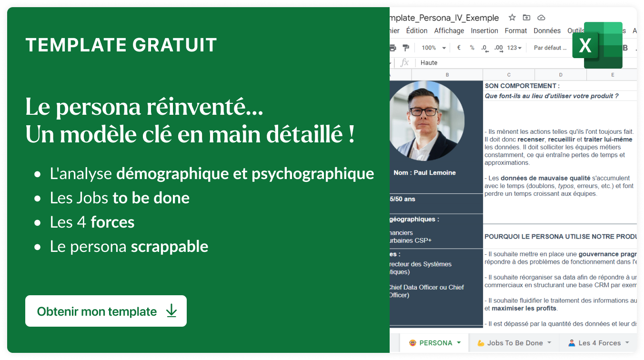Click the TEMPLATE GRATUIT heading
Viewport: 644px width, 360px height.
coord(121,45)
